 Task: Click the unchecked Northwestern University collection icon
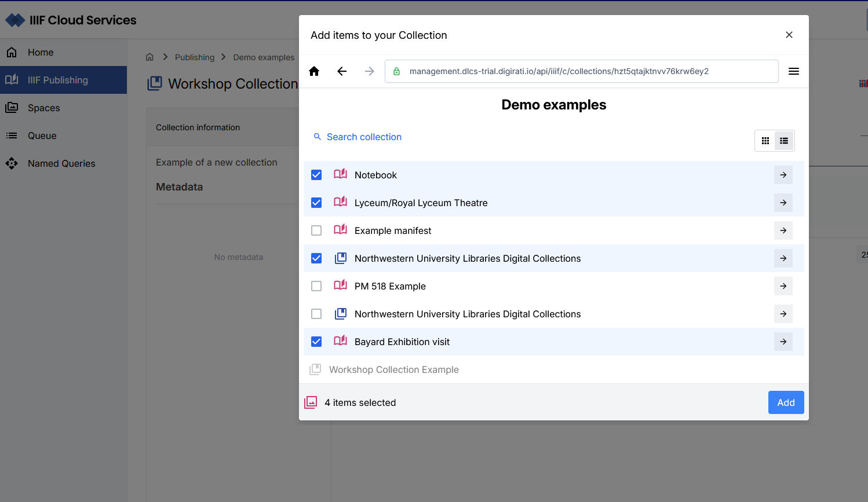341,314
